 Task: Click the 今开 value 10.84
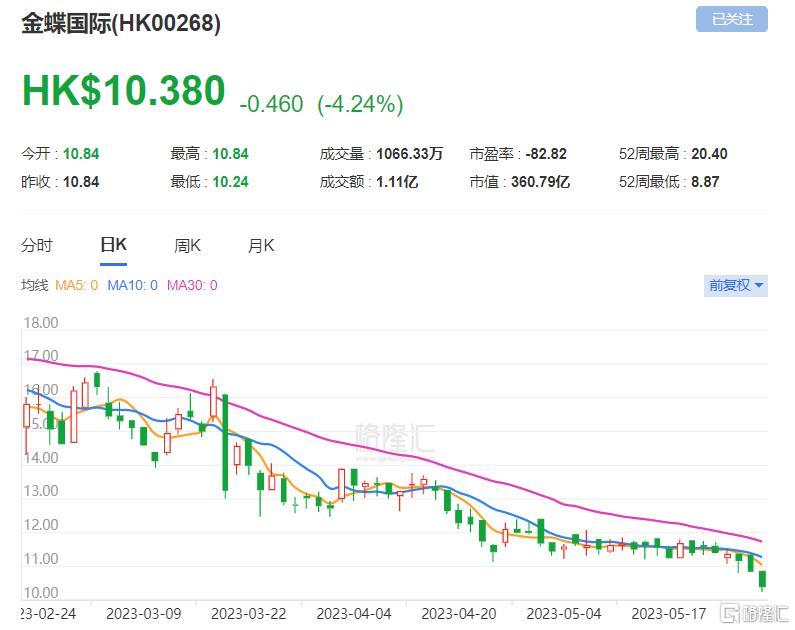pos(81,154)
